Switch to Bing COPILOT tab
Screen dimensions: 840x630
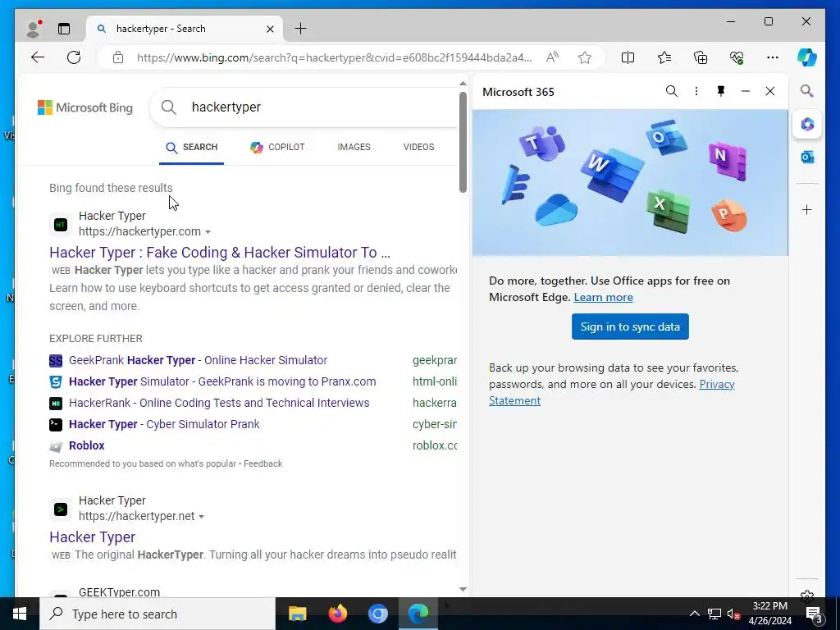(x=277, y=148)
